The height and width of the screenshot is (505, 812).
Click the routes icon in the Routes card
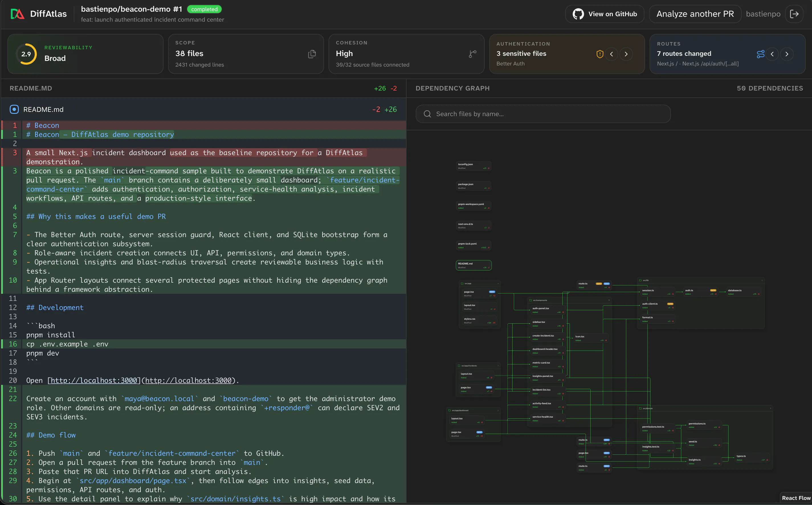[760, 54]
